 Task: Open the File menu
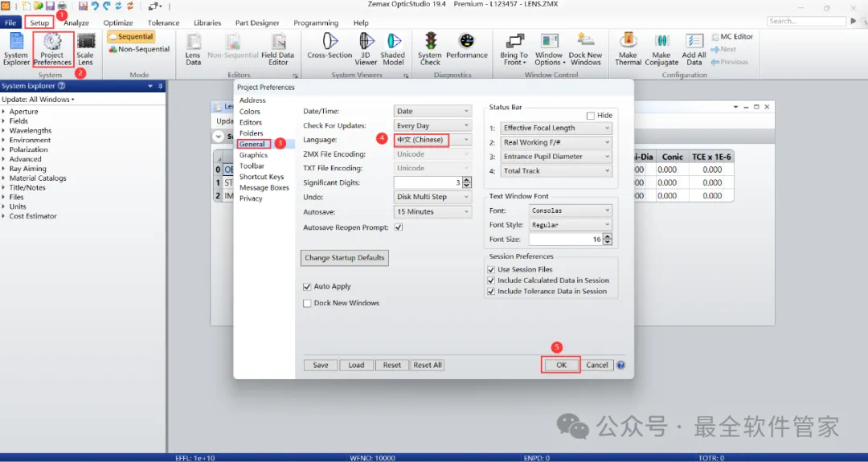coord(10,22)
